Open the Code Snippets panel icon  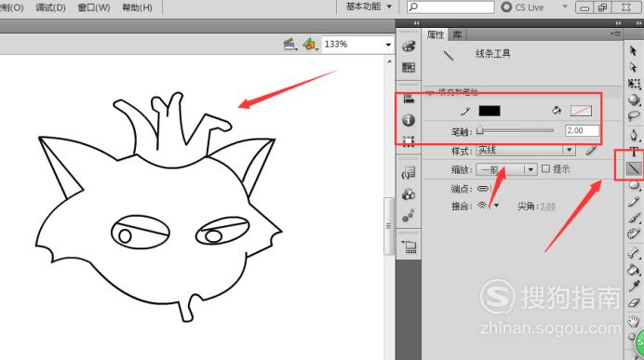point(409,172)
